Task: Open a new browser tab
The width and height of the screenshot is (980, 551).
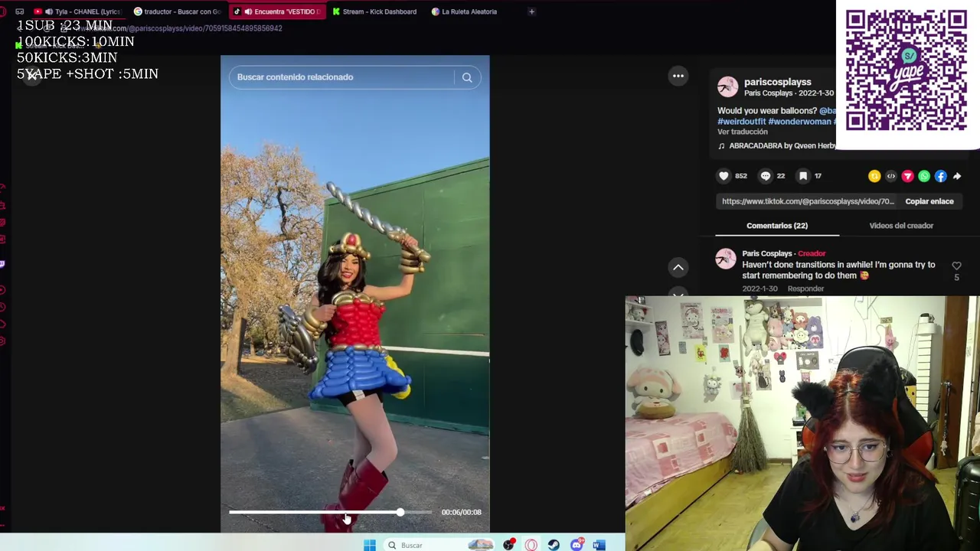Action: coord(531,11)
